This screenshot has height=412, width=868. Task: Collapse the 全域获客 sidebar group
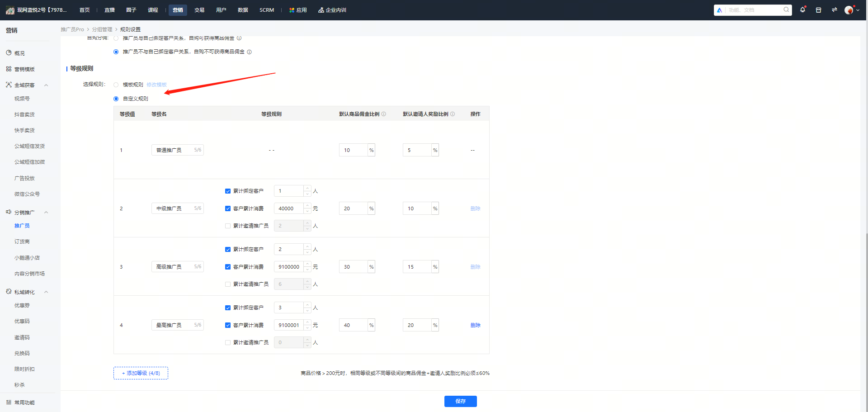(46, 85)
